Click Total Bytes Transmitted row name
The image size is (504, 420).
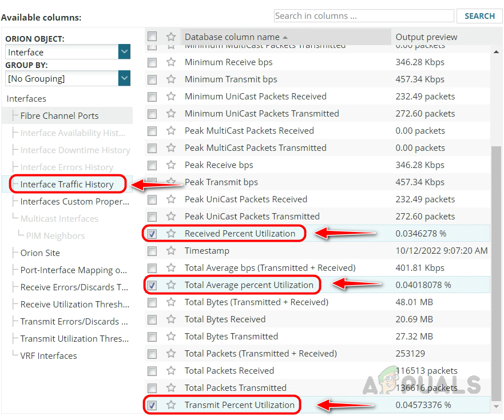pos(231,336)
